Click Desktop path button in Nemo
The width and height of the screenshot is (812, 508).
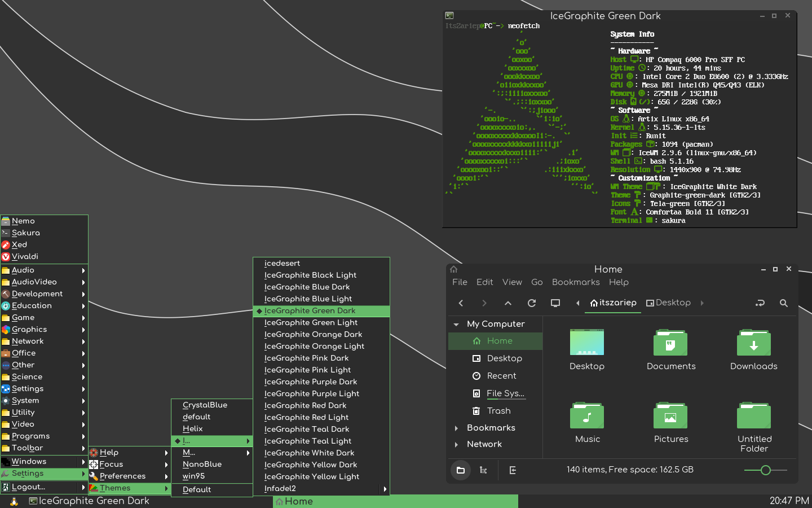668,303
